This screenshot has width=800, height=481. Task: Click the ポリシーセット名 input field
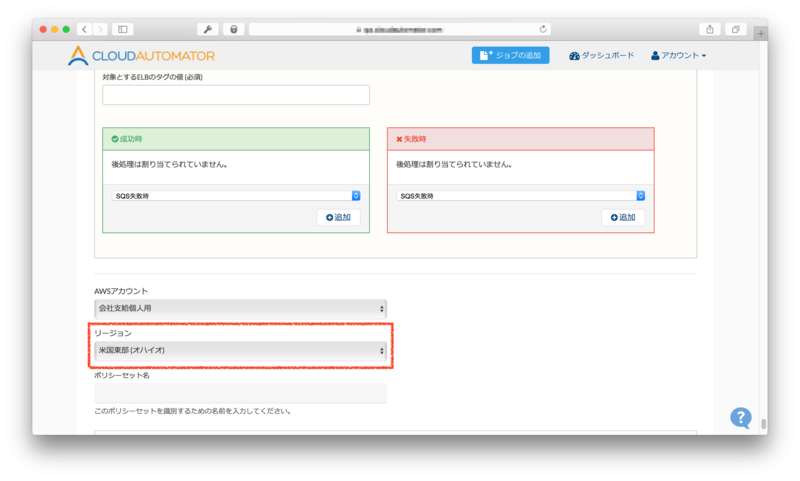click(240, 393)
